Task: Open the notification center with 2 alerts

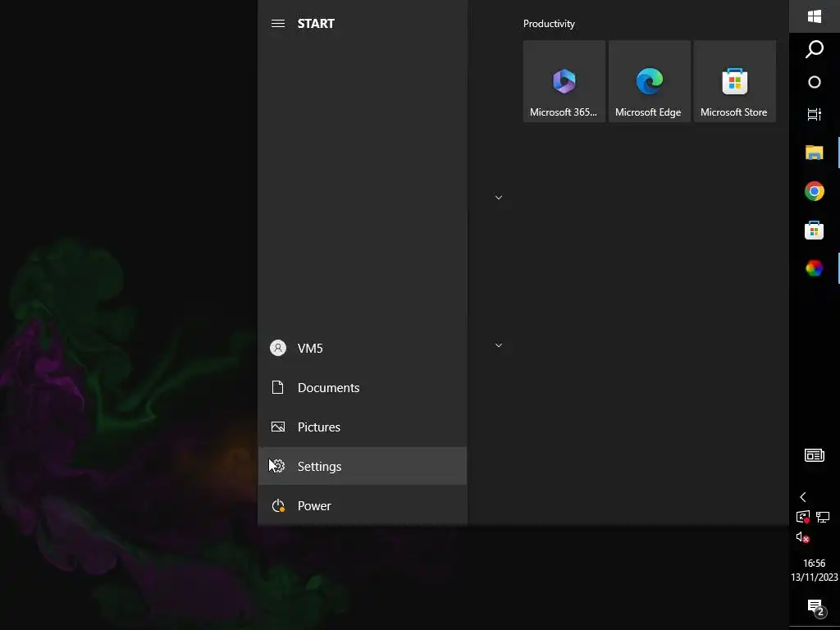Action: [x=816, y=608]
